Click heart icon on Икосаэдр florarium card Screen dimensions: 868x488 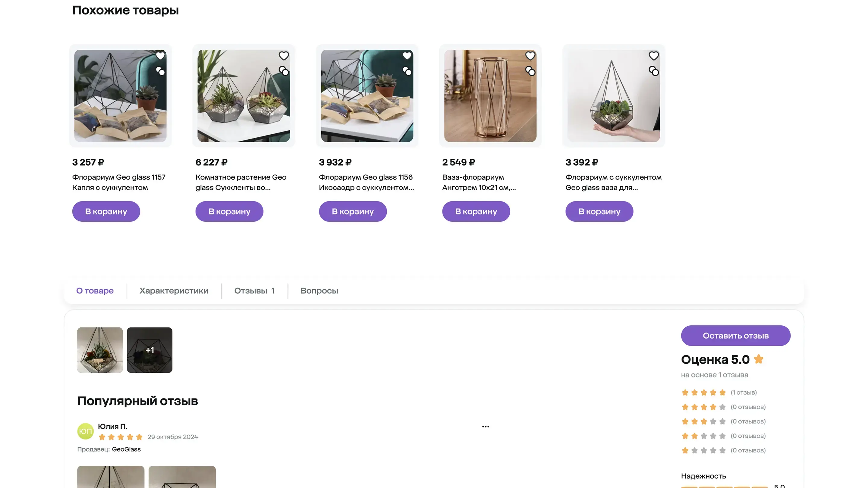(x=407, y=55)
